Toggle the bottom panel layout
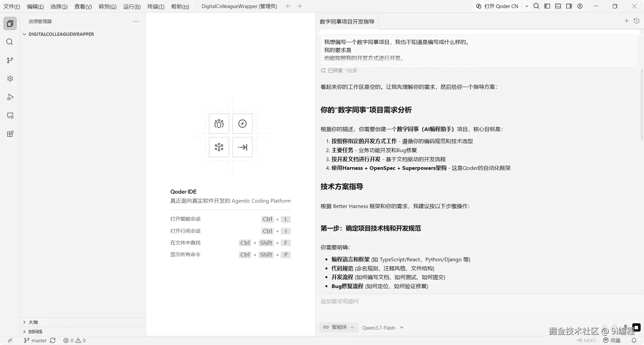Viewport: 644px width, 345px height. pyautogui.click(x=558, y=6)
